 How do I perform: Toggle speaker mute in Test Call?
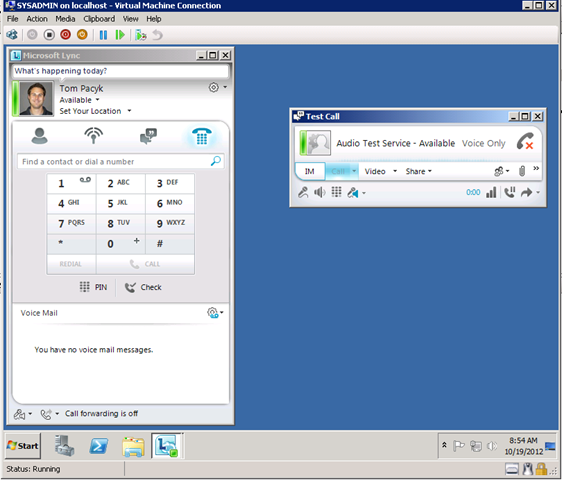pyautogui.click(x=320, y=193)
